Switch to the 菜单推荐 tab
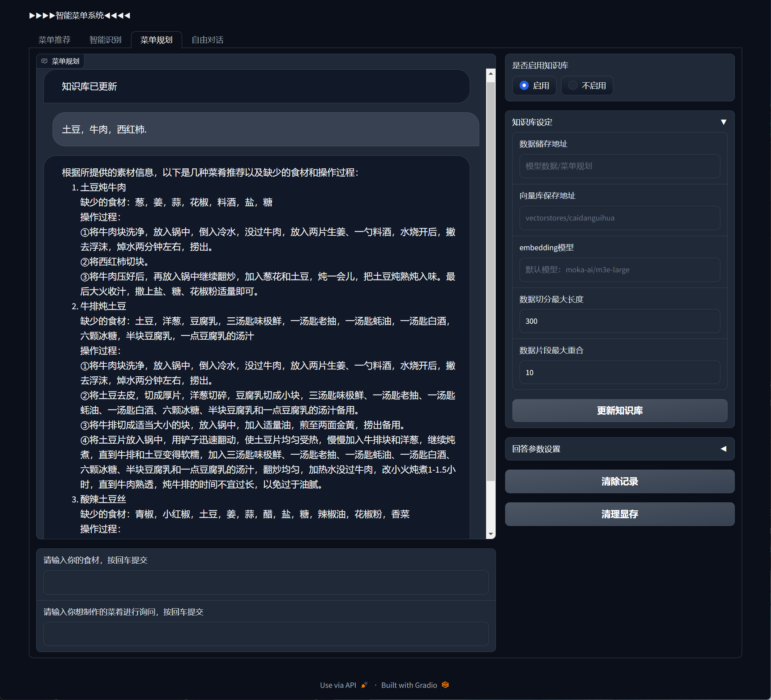This screenshot has width=771, height=700. point(54,40)
